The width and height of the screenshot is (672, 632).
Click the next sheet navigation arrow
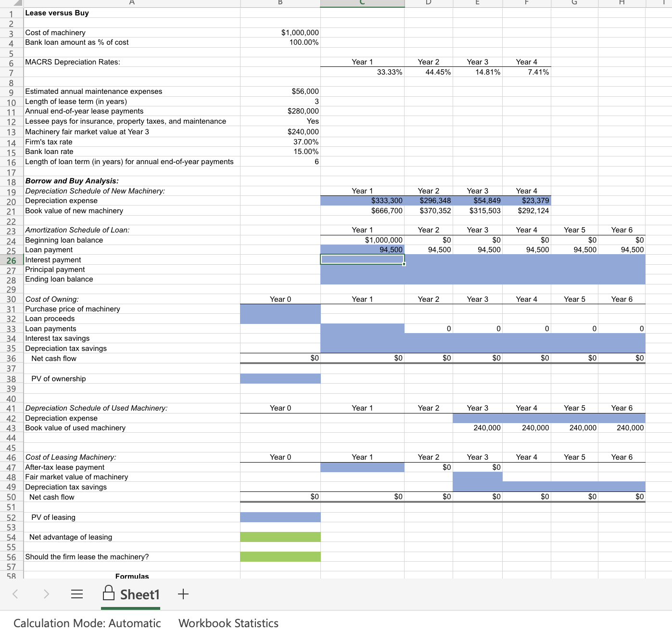tap(46, 594)
